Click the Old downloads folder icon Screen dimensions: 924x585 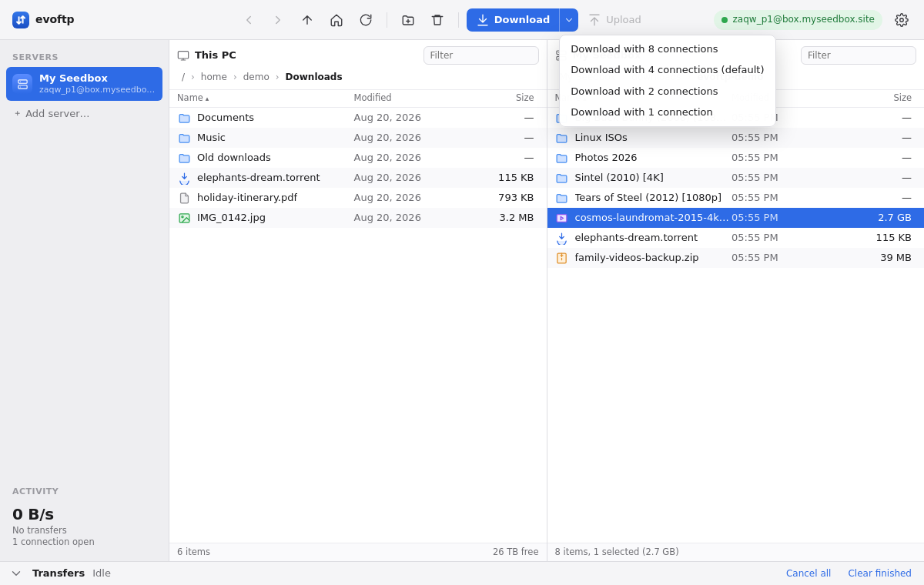184,158
